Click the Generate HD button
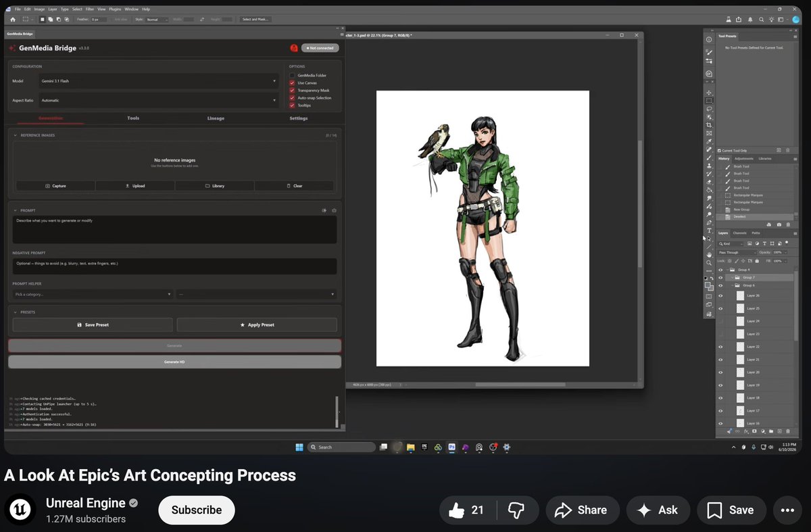This screenshot has width=811, height=532. coord(174,362)
